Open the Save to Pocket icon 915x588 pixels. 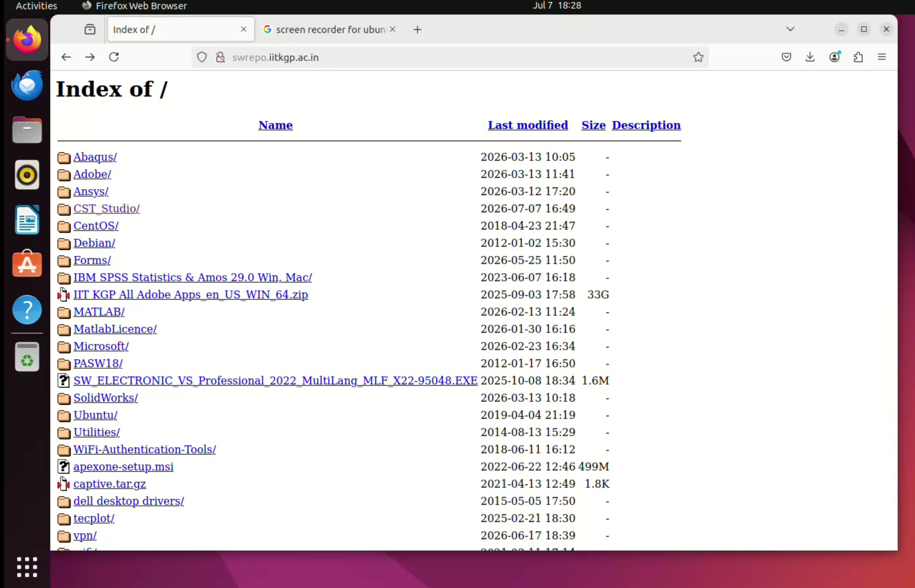coord(786,57)
